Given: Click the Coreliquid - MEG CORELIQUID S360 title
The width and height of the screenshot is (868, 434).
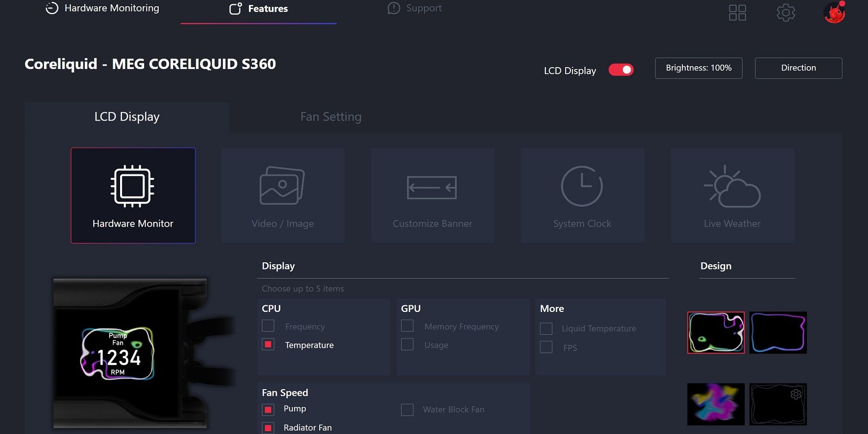Looking at the screenshot, I should [150, 64].
